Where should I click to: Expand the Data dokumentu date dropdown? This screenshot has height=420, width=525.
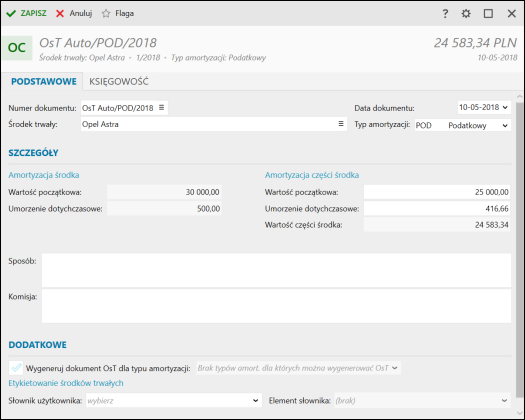click(505, 108)
